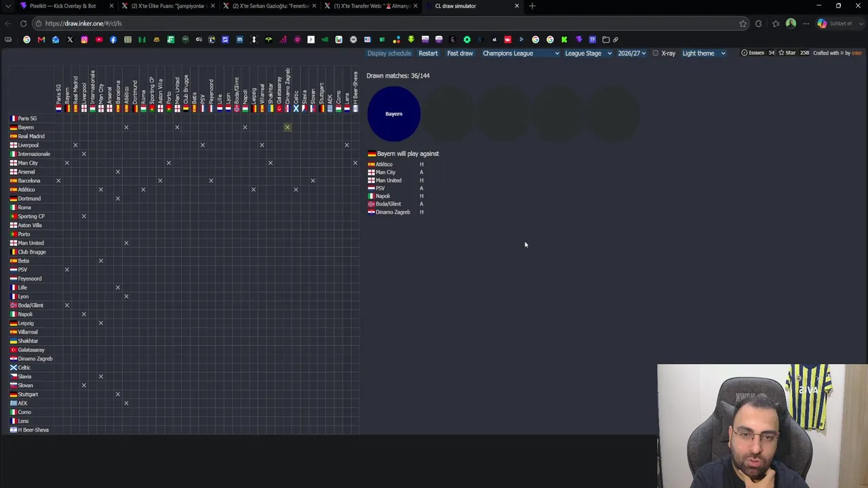Click the 'Bayern will play against' heading
The image size is (868, 488).
(403, 154)
